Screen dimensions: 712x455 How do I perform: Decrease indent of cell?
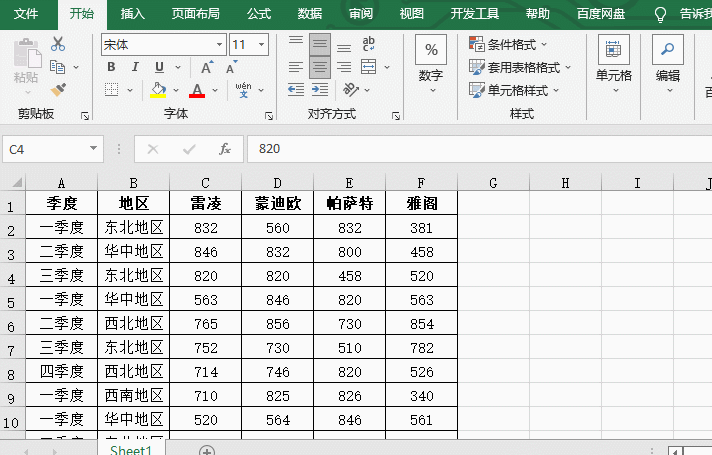[x=296, y=89]
